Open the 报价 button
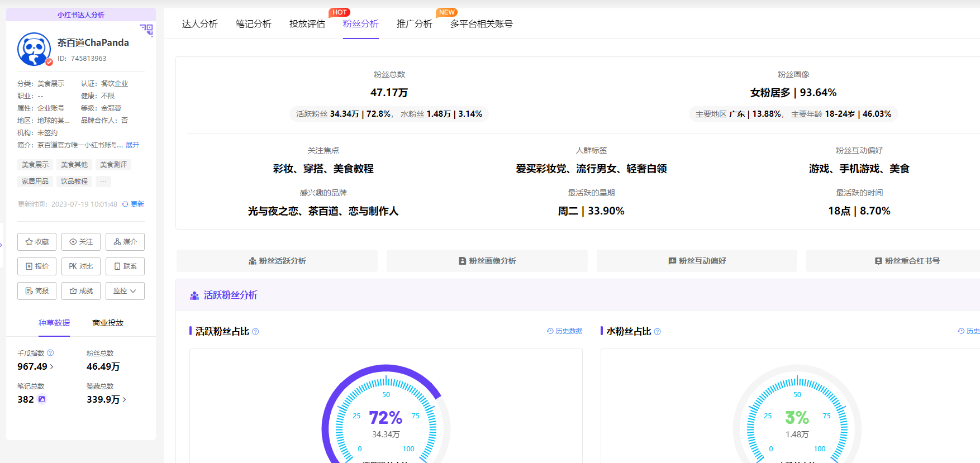Screen dimensions: 980x463 37,266
